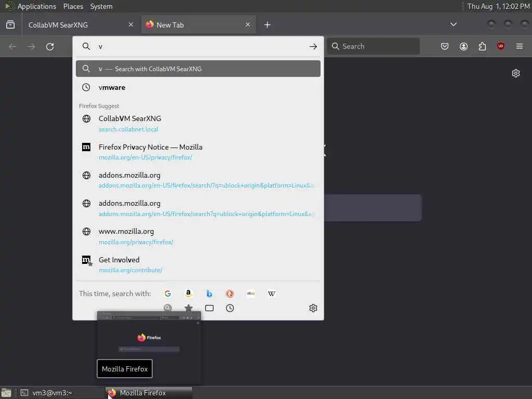Open a new tab with plus
The width and height of the screenshot is (532, 399).
(x=268, y=25)
